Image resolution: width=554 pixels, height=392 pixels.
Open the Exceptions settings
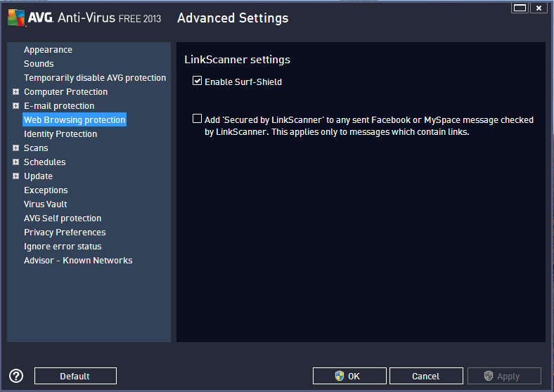tap(46, 190)
